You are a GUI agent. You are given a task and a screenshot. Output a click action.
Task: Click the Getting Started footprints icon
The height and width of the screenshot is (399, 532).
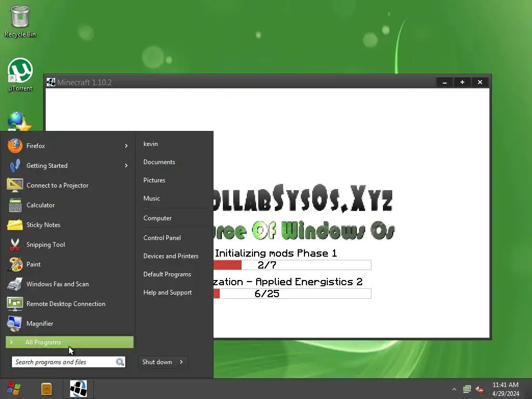15,166
